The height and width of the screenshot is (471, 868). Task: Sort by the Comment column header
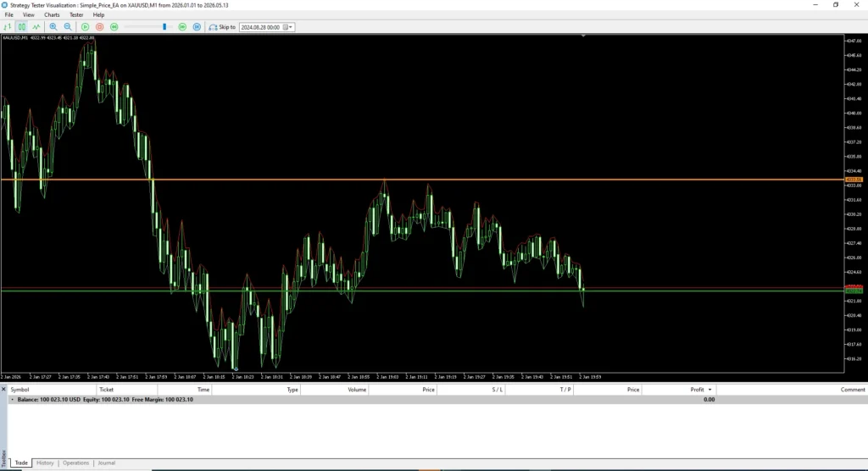(792, 390)
